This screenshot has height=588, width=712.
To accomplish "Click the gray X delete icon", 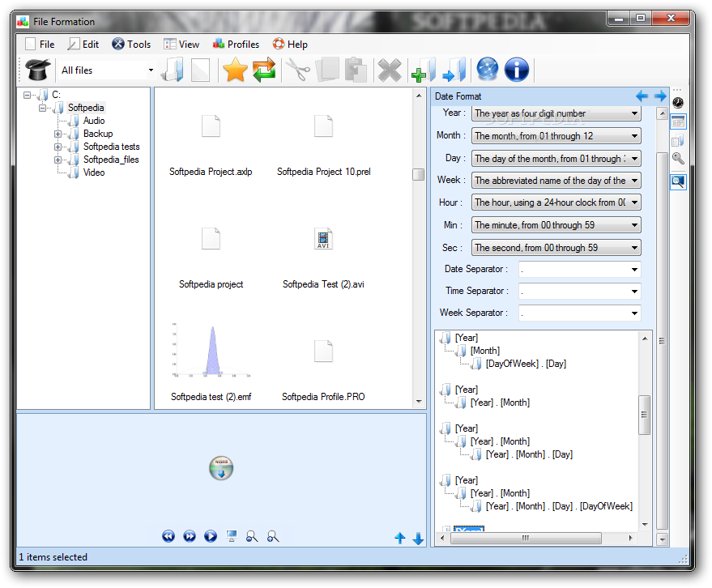I will point(390,70).
